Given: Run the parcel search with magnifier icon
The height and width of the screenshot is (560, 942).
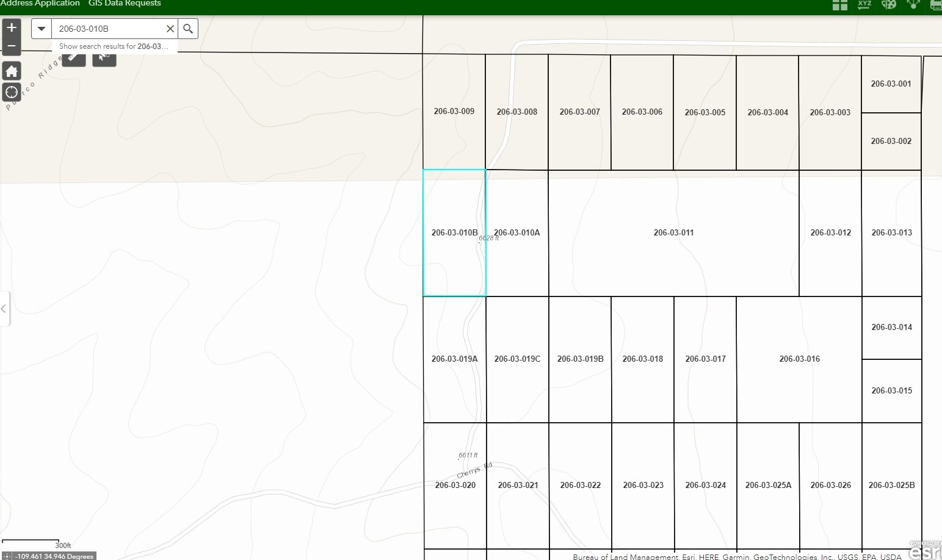Looking at the screenshot, I should [188, 29].
